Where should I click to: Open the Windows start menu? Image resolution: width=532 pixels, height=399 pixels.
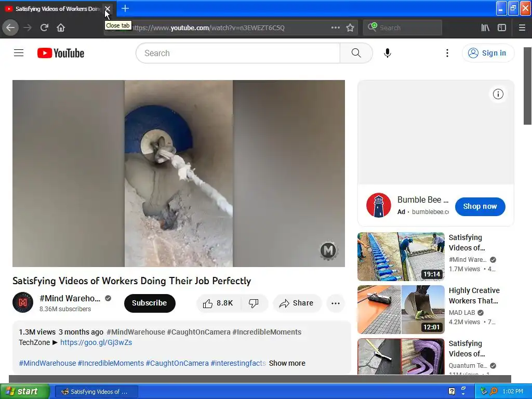[x=25, y=391]
